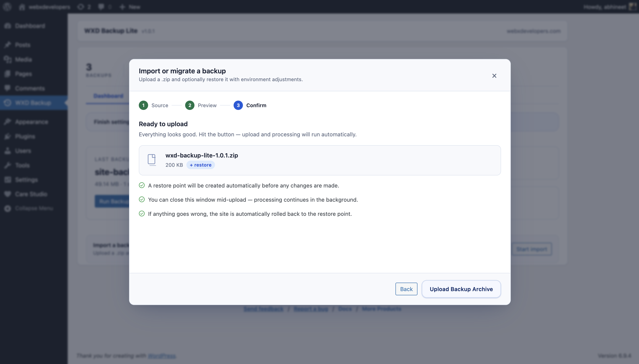Click the Preview step label
The image size is (639, 364).
207,105
